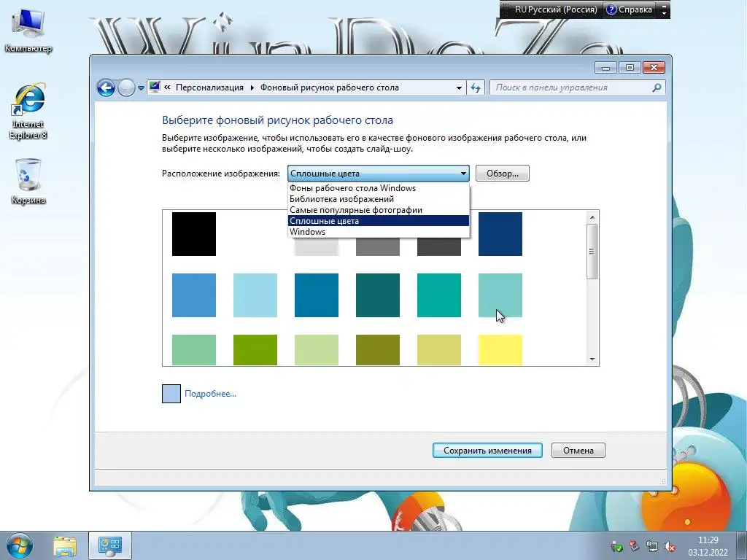Open the Computer desktop icon
The width and height of the screenshot is (747, 560).
pyautogui.click(x=28, y=31)
